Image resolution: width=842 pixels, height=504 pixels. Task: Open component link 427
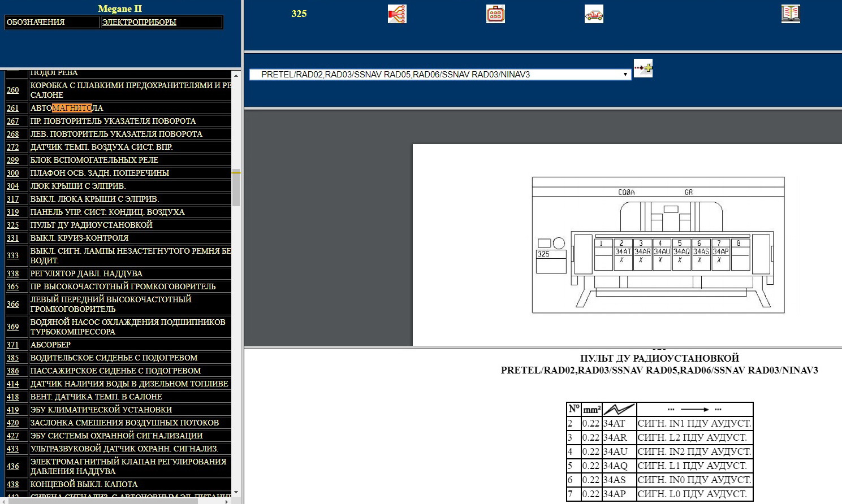point(13,436)
